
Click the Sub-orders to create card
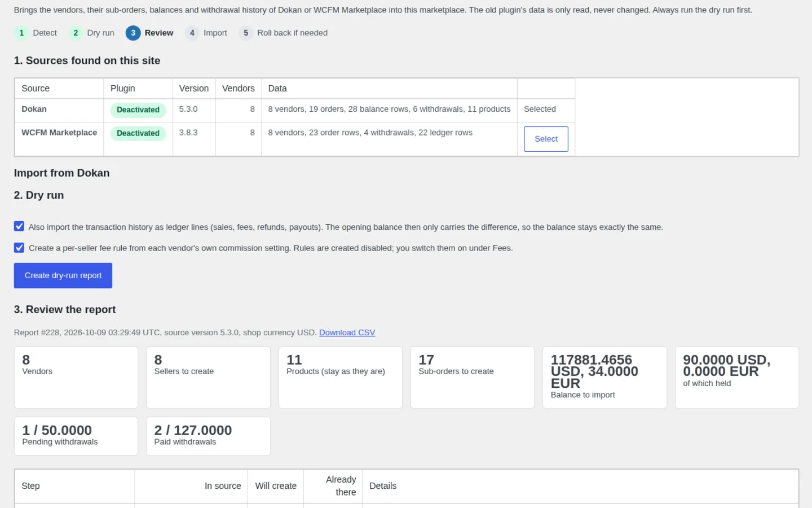click(x=473, y=378)
